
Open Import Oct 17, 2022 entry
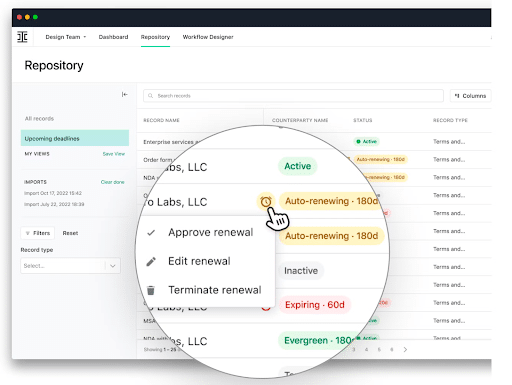point(53,193)
